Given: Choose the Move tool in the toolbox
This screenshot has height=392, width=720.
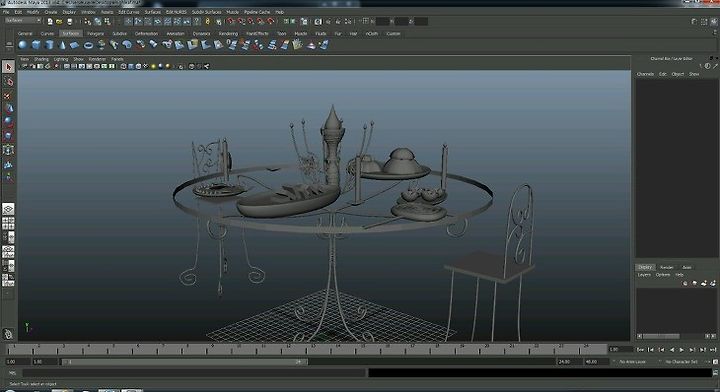Looking at the screenshot, I should [8, 109].
